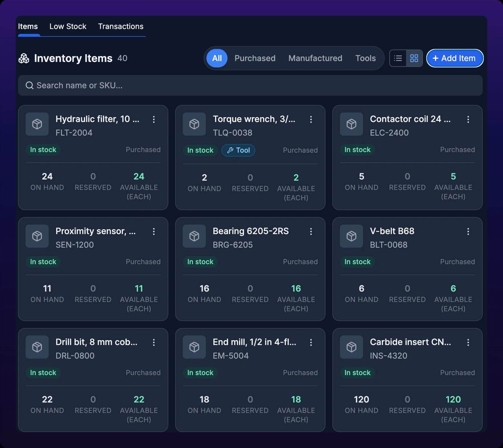Open Proximity sensor card options menu
This screenshot has width=503, height=448.
tap(154, 232)
